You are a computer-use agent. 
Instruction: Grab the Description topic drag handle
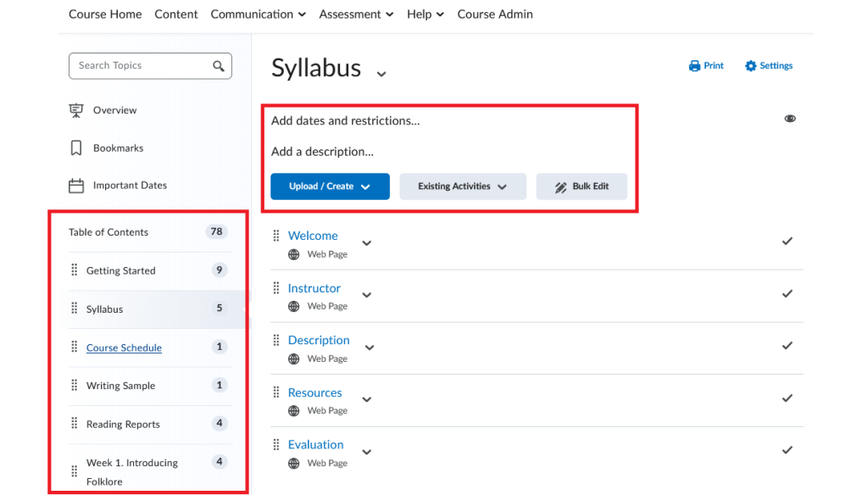click(x=276, y=340)
